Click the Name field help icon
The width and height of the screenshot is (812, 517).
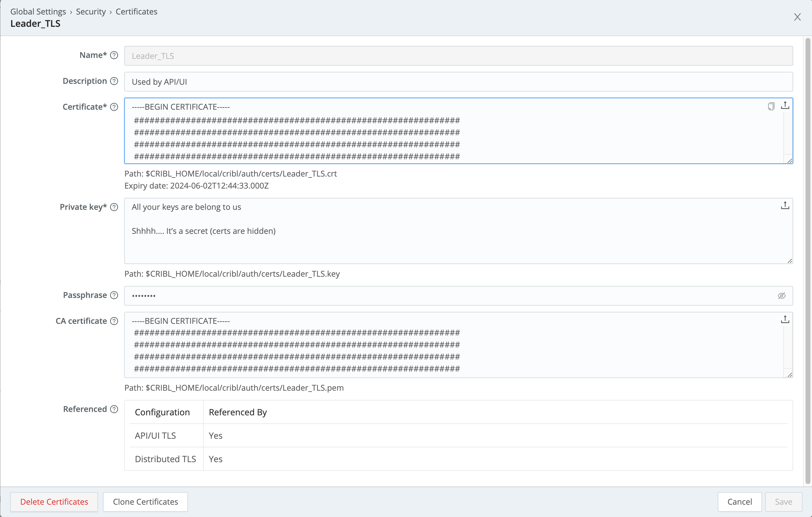[x=114, y=55]
